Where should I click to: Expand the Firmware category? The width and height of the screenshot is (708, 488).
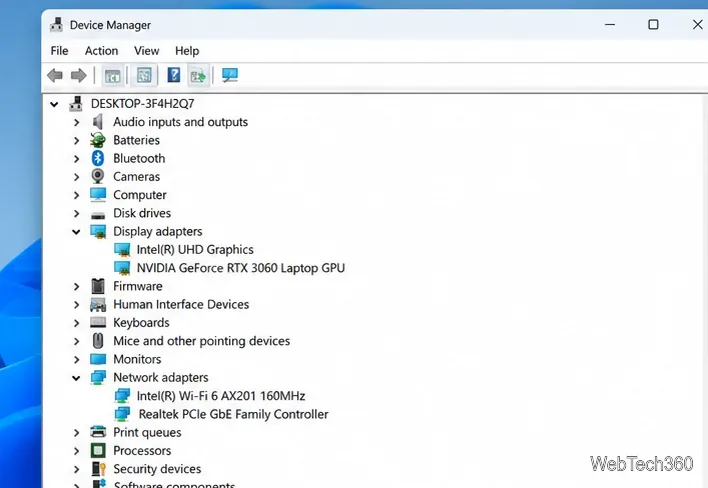pyautogui.click(x=77, y=286)
